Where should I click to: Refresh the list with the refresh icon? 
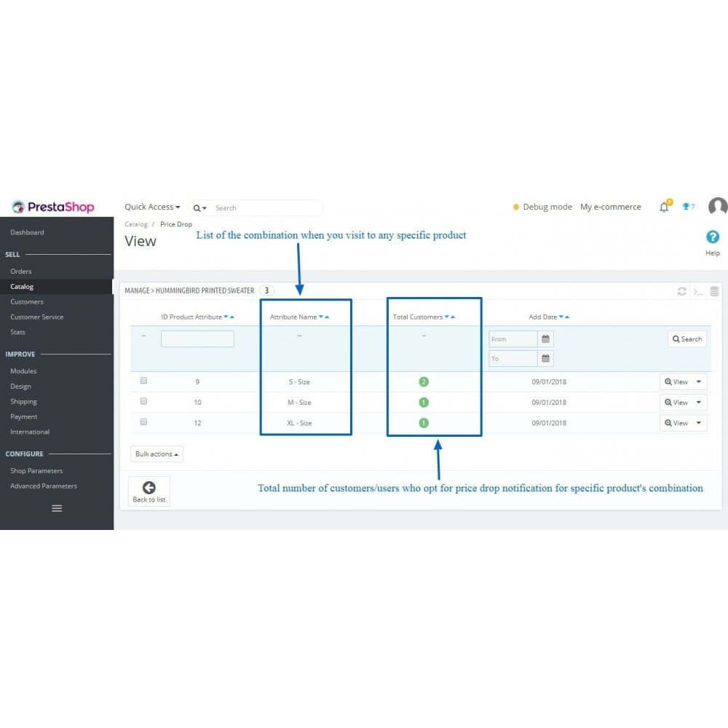pos(681,291)
